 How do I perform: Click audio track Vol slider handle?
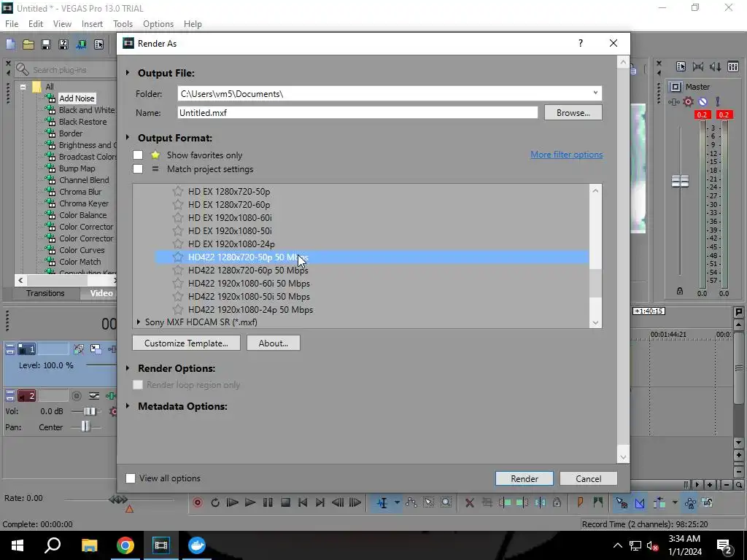coord(89,411)
